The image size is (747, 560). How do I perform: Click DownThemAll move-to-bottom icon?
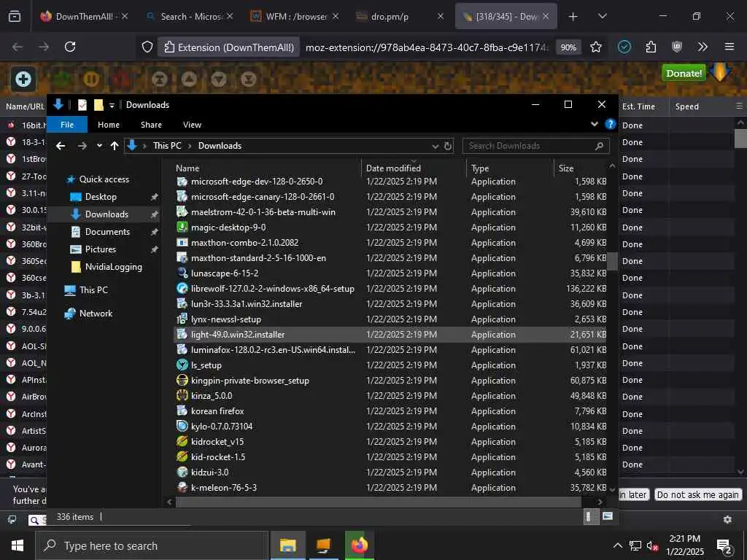pyautogui.click(x=248, y=79)
